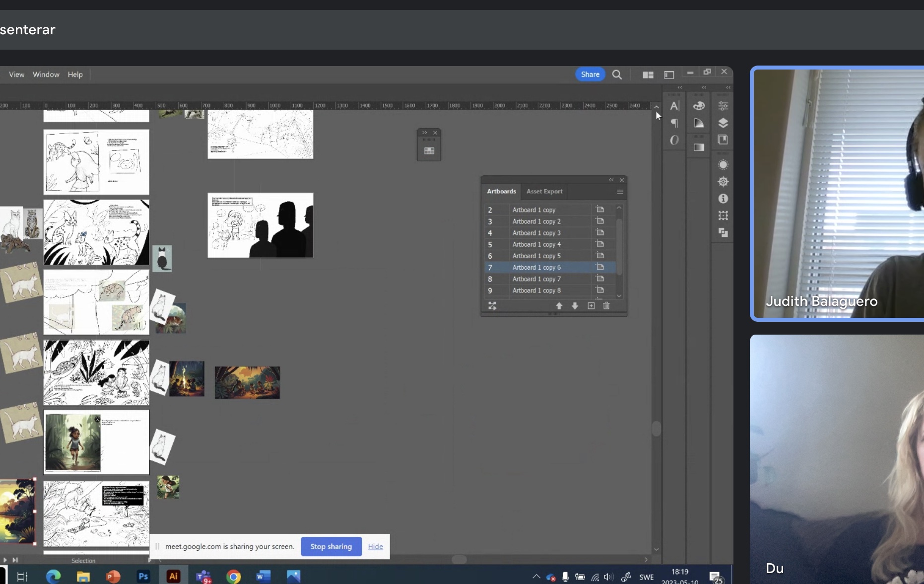Open the Navigator ship-wheel panel icon
Viewport: 924px width, 584px height.
(723, 182)
